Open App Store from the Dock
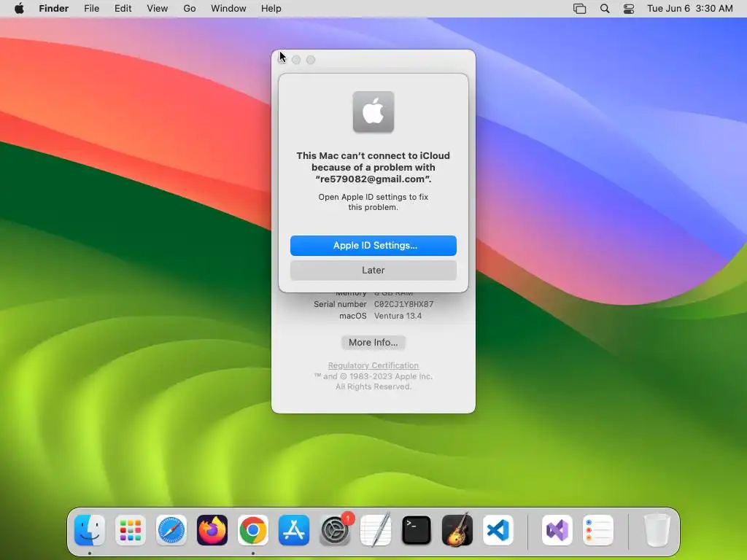747x560 pixels. 294,530
